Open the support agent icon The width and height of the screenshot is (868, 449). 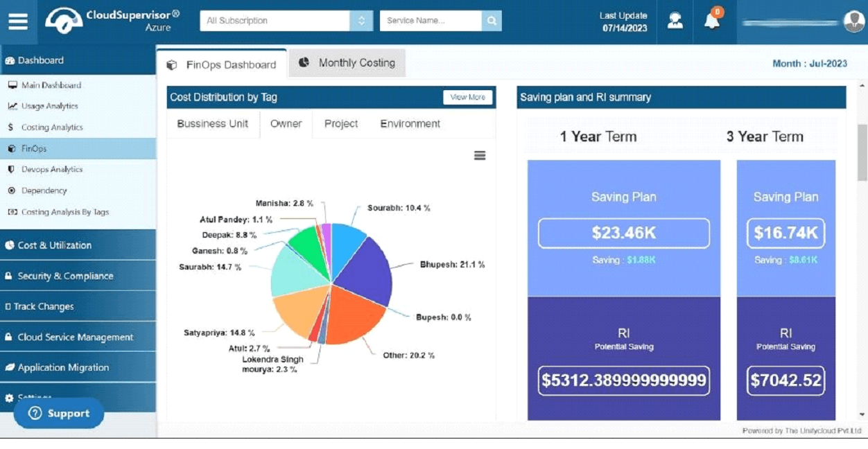(x=675, y=21)
